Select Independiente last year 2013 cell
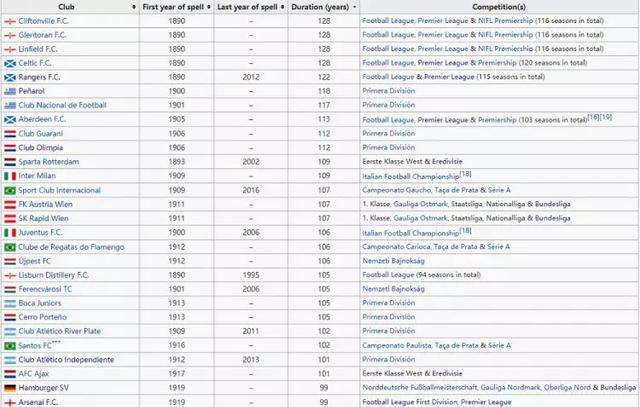This screenshot has width=640, height=407. [x=251, y=360]
